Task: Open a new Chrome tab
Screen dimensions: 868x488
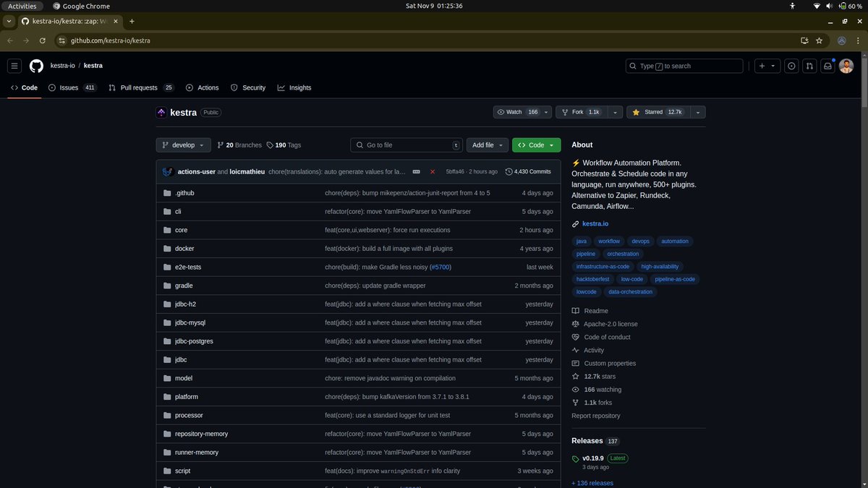Action: (132, 22)
